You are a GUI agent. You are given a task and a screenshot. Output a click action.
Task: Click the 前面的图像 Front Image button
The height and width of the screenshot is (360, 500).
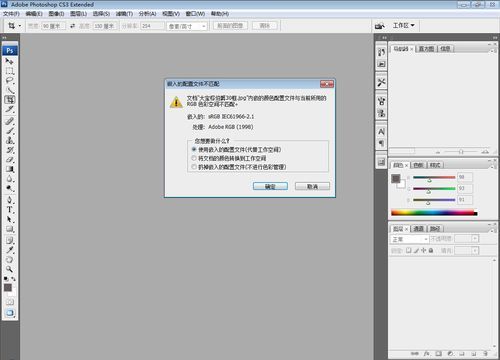pyautogui.click(x=230, y=26)
